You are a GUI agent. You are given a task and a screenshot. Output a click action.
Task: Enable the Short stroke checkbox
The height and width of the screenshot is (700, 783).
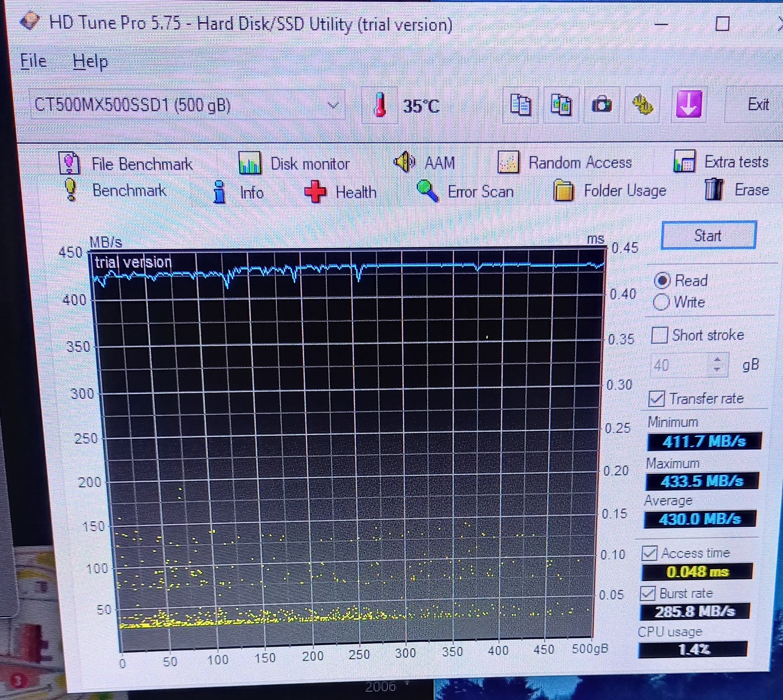[x=659, y=335]
